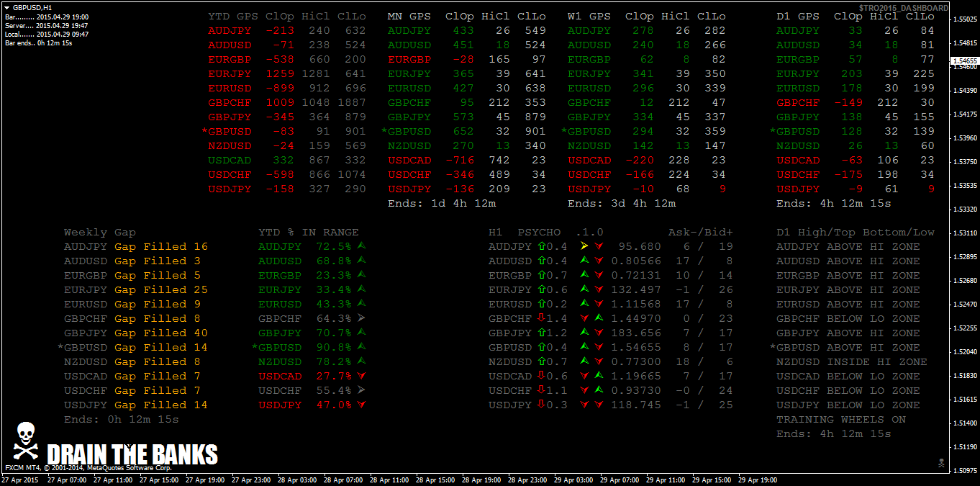
Task: Click 'GBPJPY Gap Filled 40' row
Action: point(136,333)
